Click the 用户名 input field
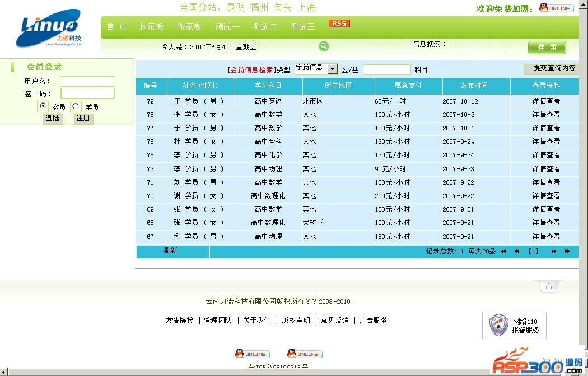588x376 pixels. (87, 82)
